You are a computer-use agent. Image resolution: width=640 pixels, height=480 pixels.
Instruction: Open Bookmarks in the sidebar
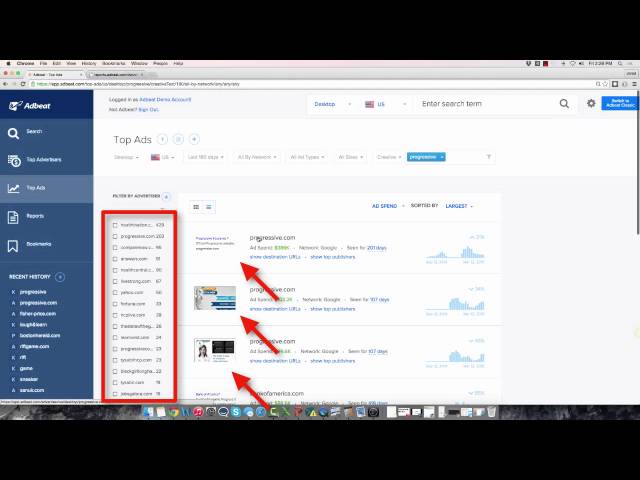tap(47, 244)
